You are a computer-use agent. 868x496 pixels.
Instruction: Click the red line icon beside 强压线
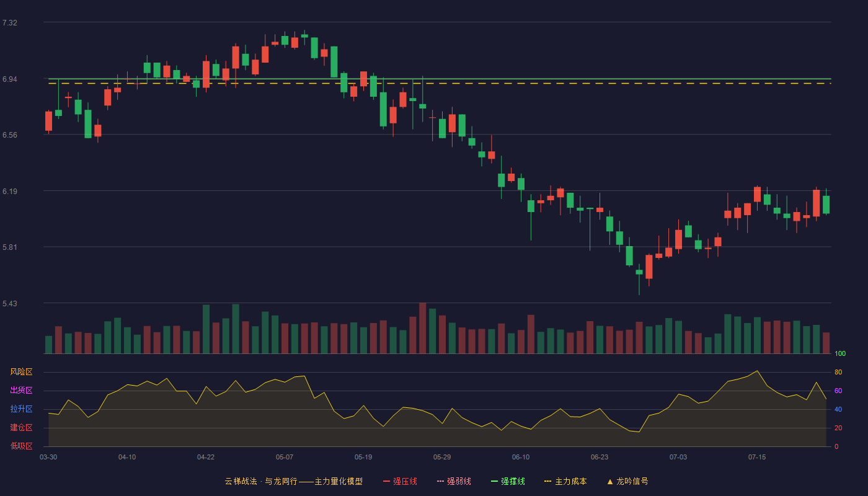(386, 481)
